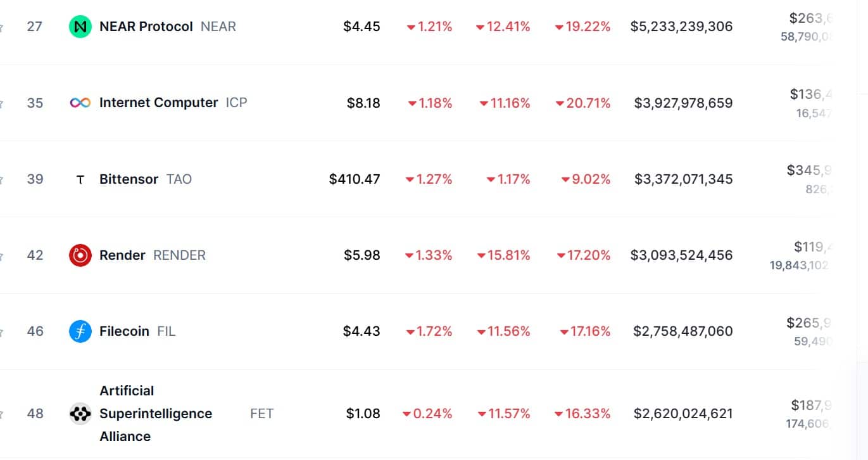Open the NEAR Protocol coin page
Screen dimensions: 868x460
pyautogui.click(x=146, y=27)
